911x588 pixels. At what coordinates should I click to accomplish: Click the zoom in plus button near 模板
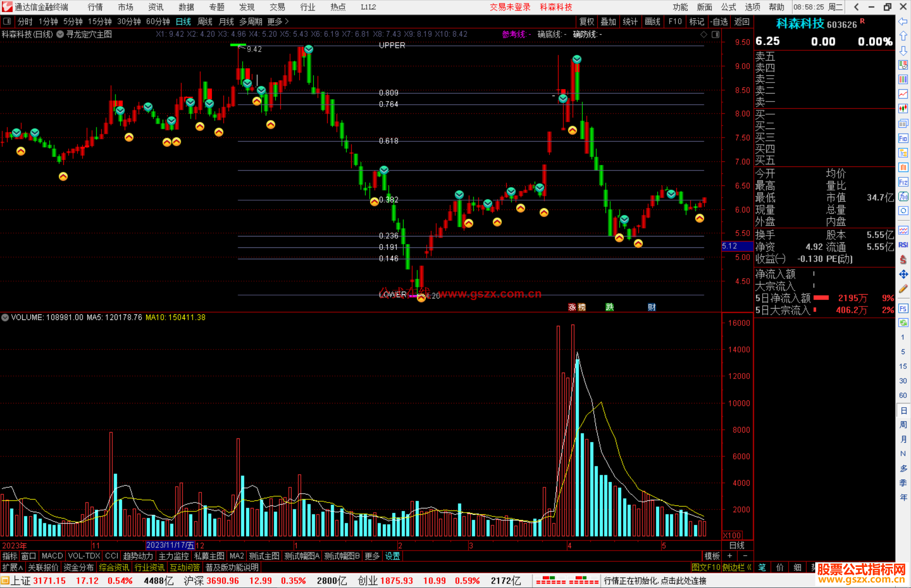pyautogui.click(x=730, y=556)
